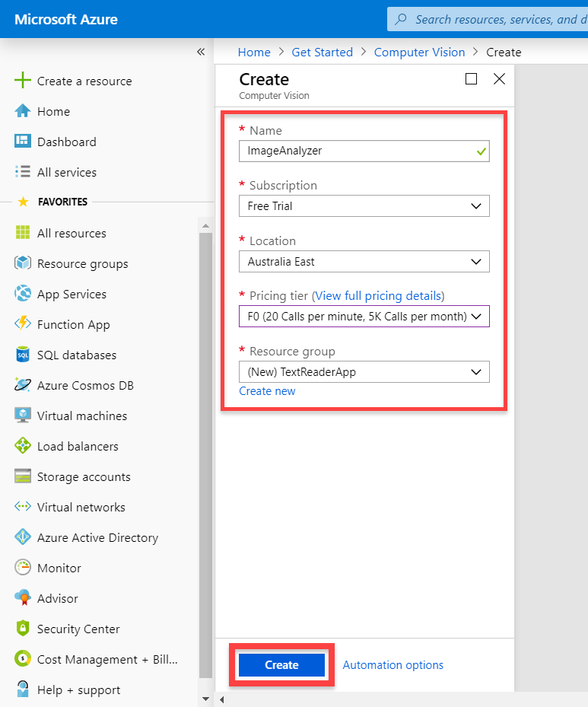The image size is (588, 707).
Task: Open View full pricing details link
Action: 377,296
